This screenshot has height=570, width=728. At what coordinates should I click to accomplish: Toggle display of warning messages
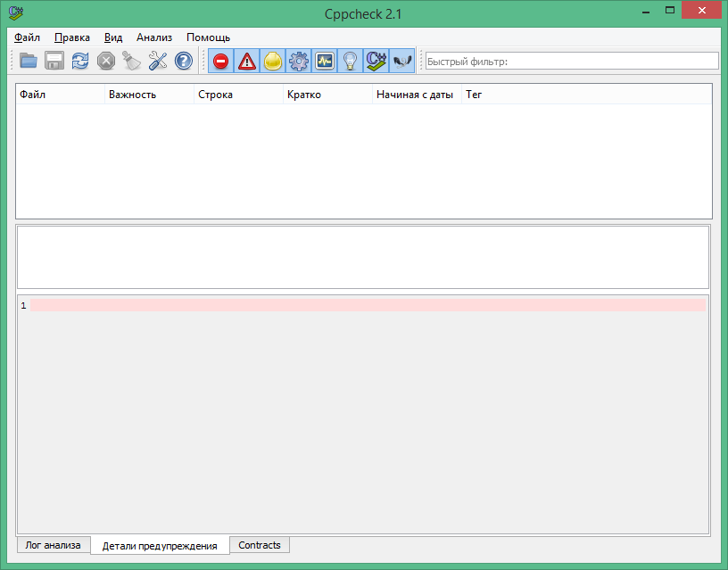(x=247, y=61)
